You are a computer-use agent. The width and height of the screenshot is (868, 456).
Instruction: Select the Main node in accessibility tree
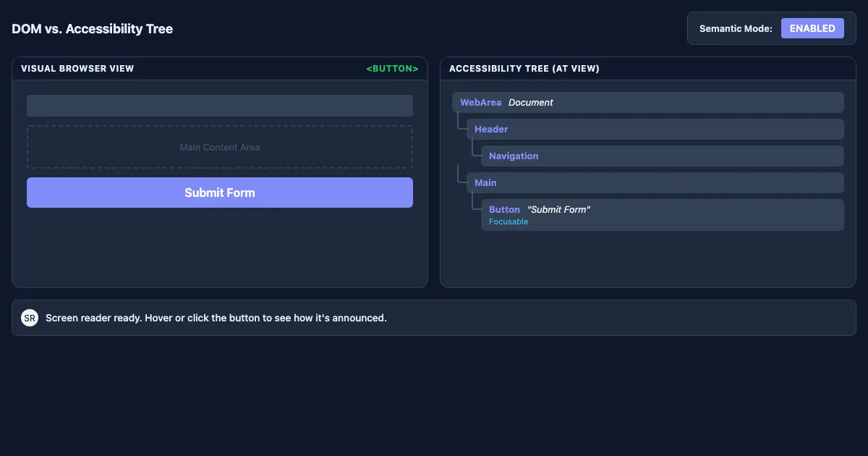click(655, 182)
